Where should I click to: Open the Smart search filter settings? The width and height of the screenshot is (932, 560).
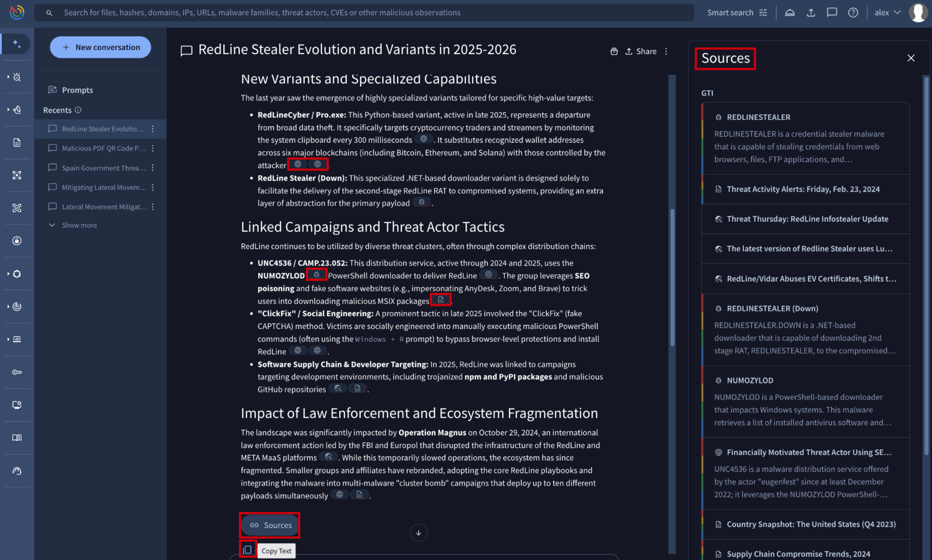pos(763,12)
